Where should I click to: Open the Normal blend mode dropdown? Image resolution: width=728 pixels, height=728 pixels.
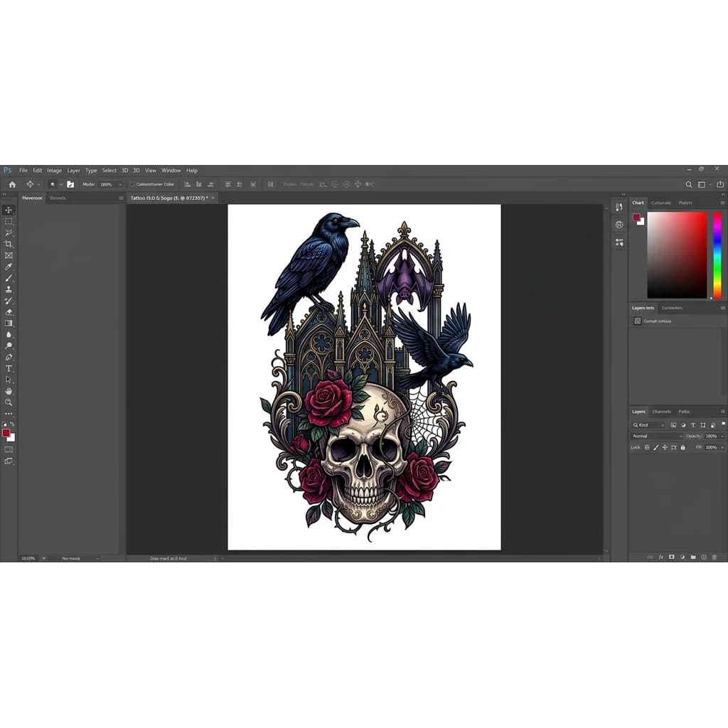click(x=657, y=436)
